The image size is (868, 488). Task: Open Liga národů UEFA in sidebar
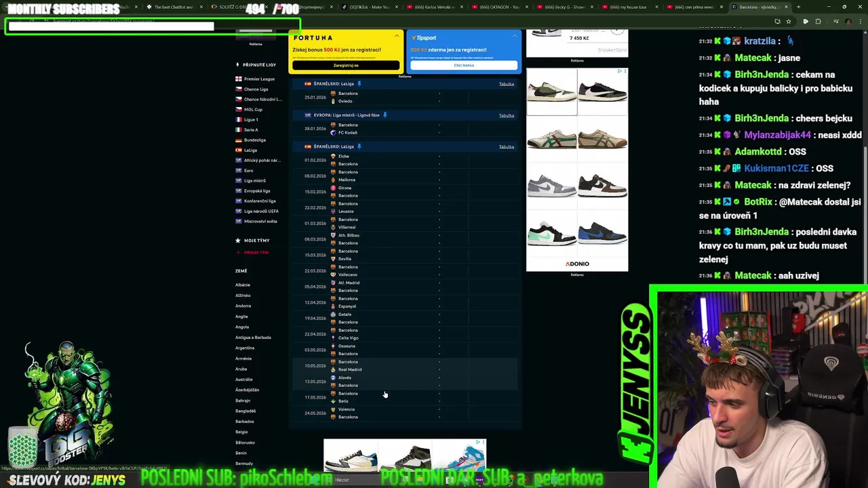(261, 211)
